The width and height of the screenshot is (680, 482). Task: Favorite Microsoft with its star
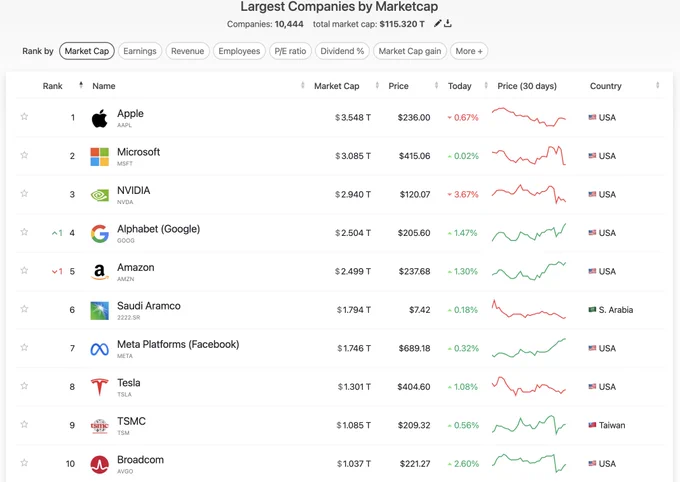(24, 155)
